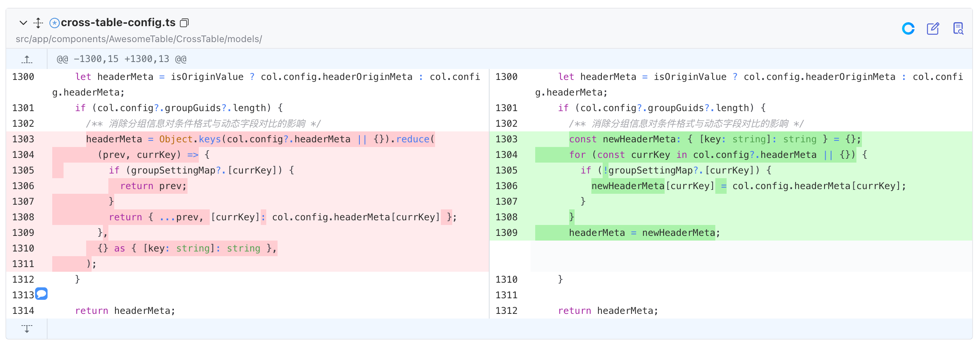Click line number 1303 on the added side
The height and width of the screenshot is (347, 980).
click(x=506, y=139)
